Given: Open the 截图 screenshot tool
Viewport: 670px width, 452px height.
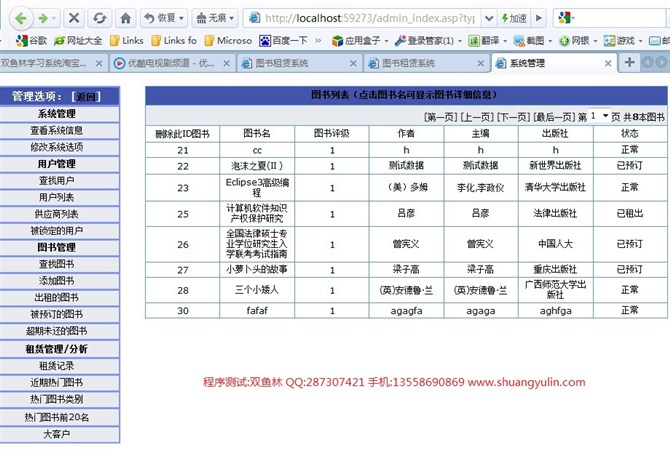Looking at the screenshot, I should tap(532, 41).
